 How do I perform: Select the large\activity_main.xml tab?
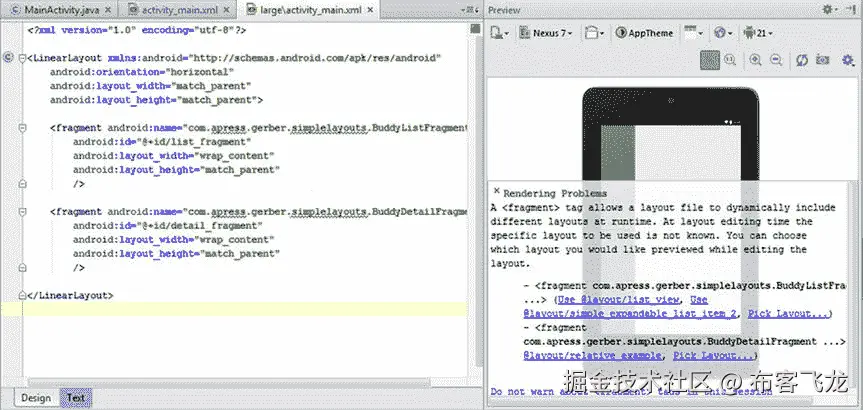click(x=309, y=10)
